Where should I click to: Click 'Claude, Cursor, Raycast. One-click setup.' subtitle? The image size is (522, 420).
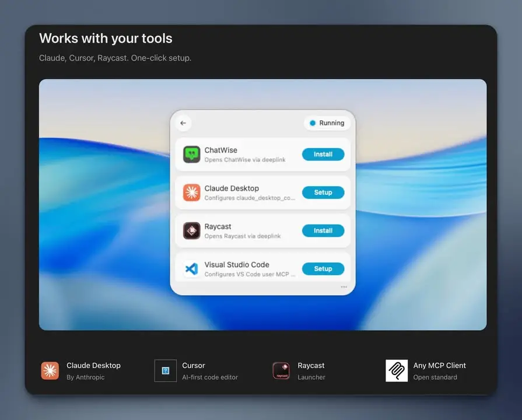pyautogui.click(x=115, y=58)
